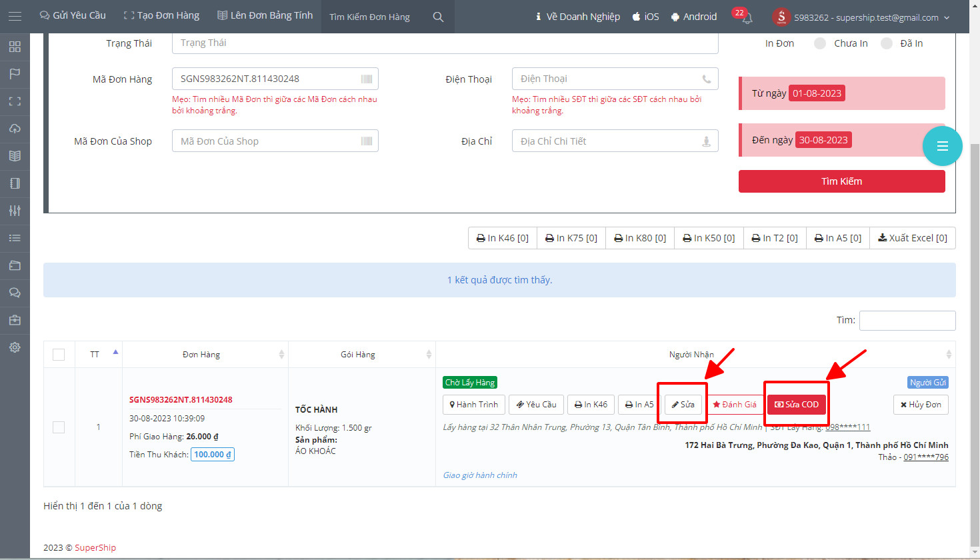Open notifications bell with 22 badge
The width and height of the screenshot is (980, 560).
pyautogui.click(x=746, y=17)
